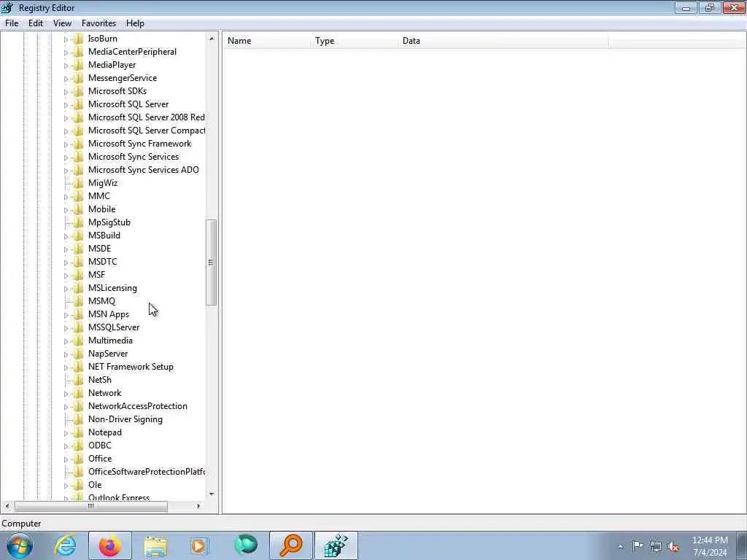Click the horizontal scrollbar right arrow
The image size is (747, 560).
198,506
